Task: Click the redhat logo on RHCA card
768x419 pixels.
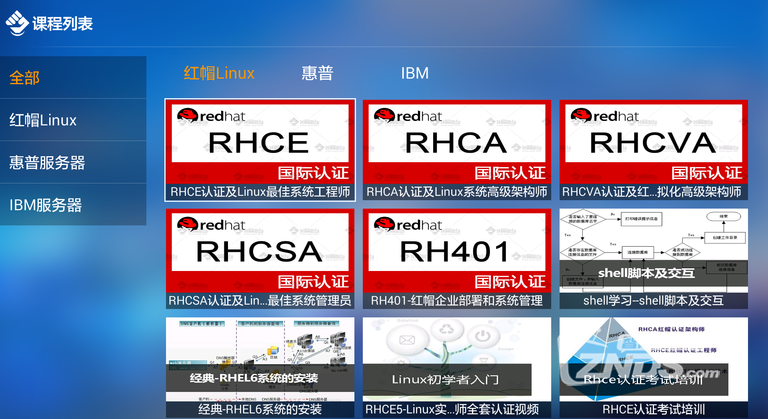Action: (408, 116)
